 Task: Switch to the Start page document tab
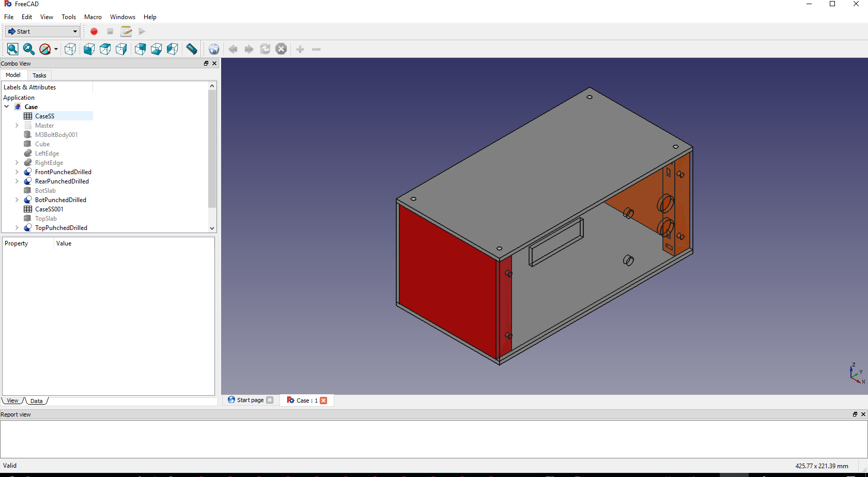coord(250,400)
